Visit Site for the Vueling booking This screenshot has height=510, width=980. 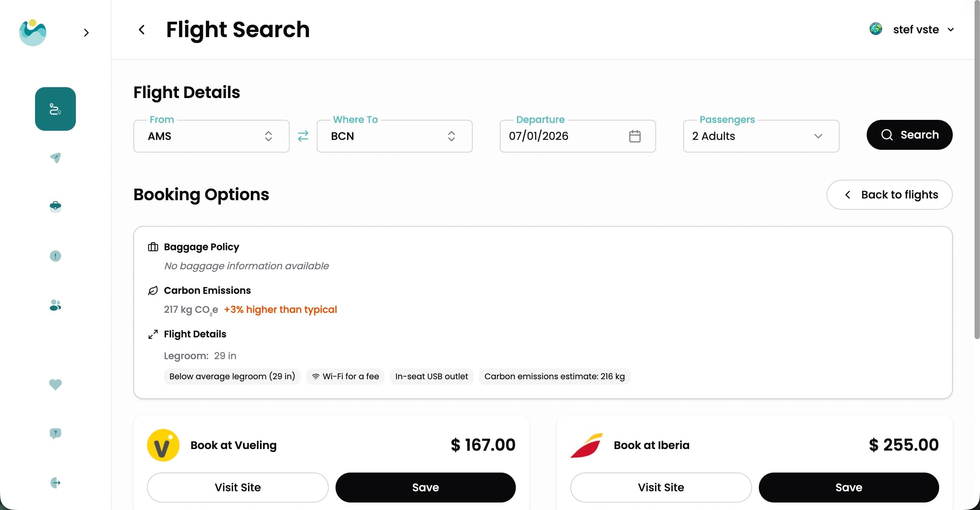pyautogui.click(x=238, y=488)
